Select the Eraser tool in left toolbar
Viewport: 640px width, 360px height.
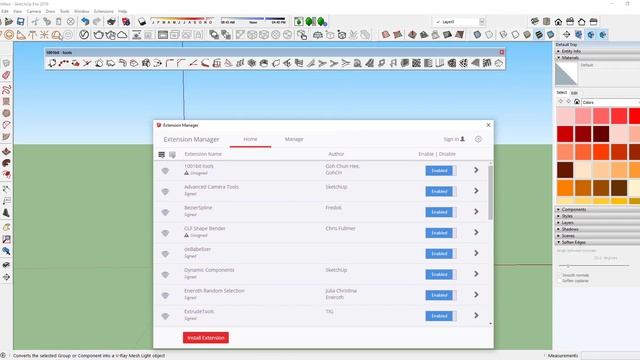tap(6, 76)
